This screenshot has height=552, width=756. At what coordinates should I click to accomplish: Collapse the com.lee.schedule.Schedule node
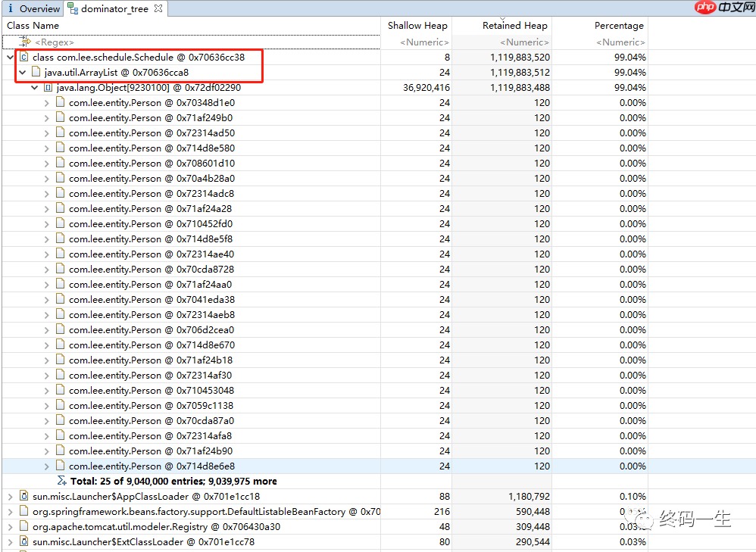coord(10,58)
